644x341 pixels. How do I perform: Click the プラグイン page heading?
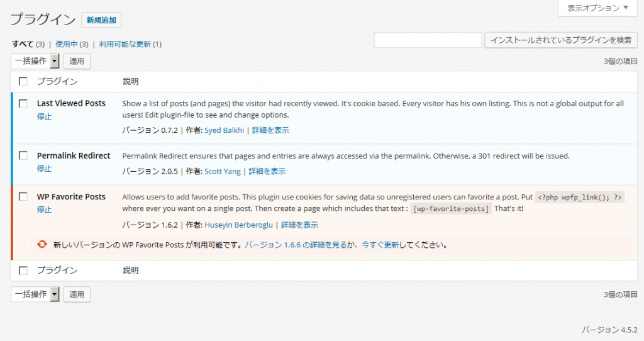tap(43, 20)
